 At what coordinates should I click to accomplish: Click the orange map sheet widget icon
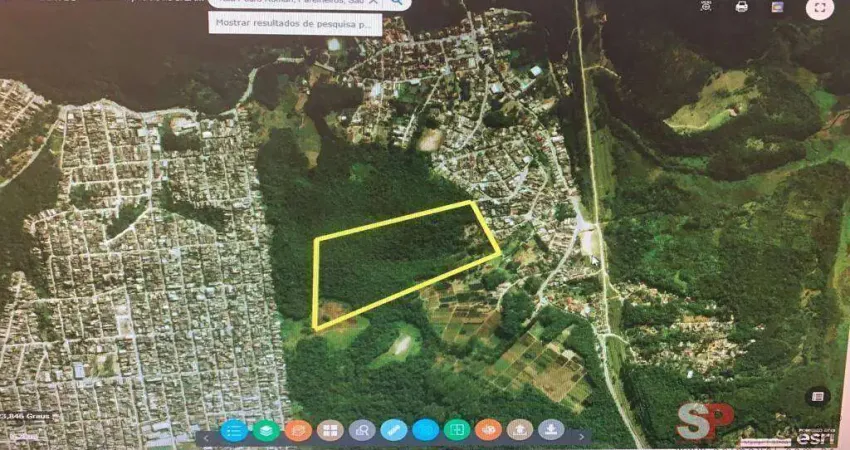298,430
